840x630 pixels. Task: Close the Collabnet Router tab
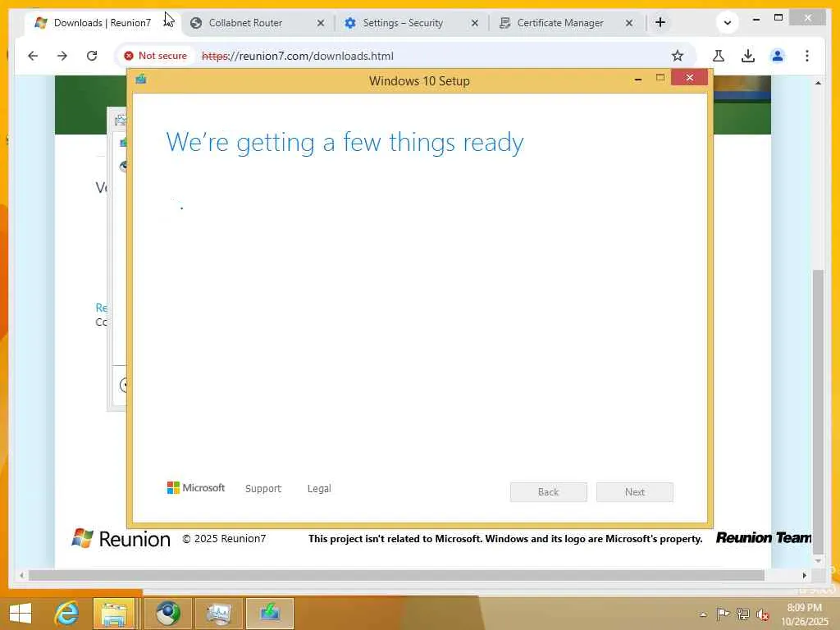(x=321, y=23)
